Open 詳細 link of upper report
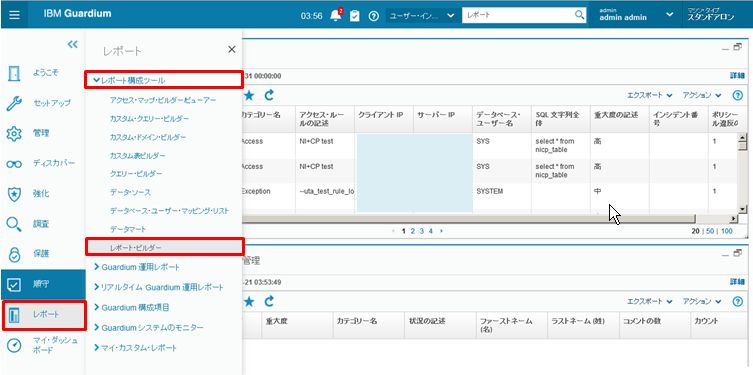The height and width of the screenshot is (375, 753). click(x=737, y=75)
